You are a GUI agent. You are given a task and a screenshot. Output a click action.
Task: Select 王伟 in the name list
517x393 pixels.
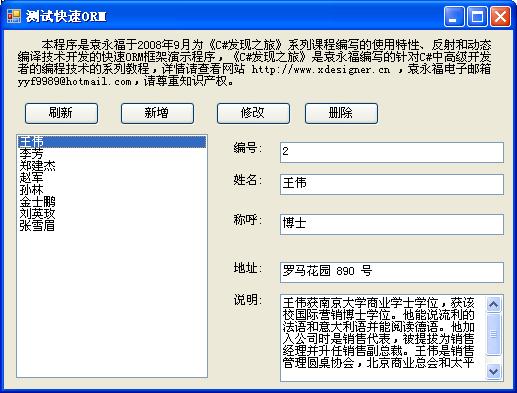coord(112,142)
